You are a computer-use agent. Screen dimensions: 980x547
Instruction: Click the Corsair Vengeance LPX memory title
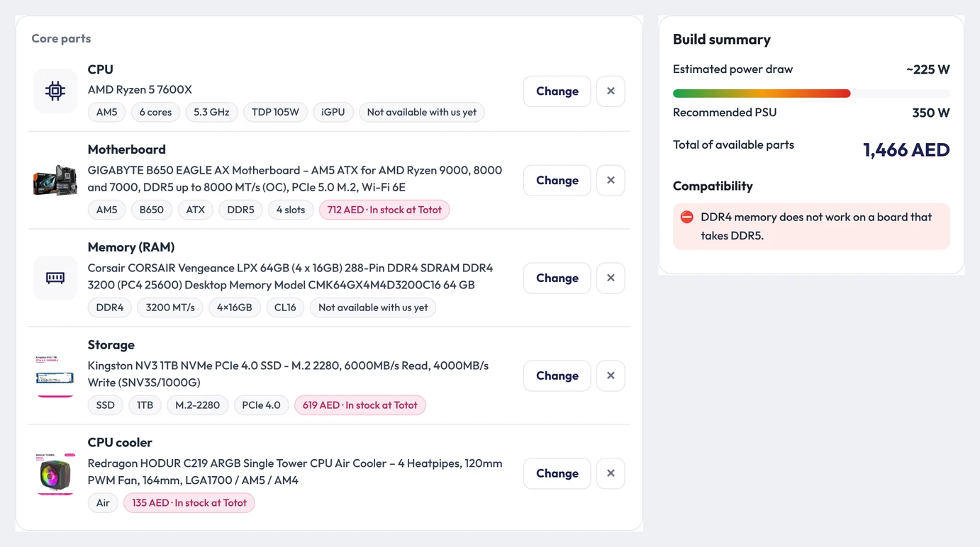(x=291, y=277)
